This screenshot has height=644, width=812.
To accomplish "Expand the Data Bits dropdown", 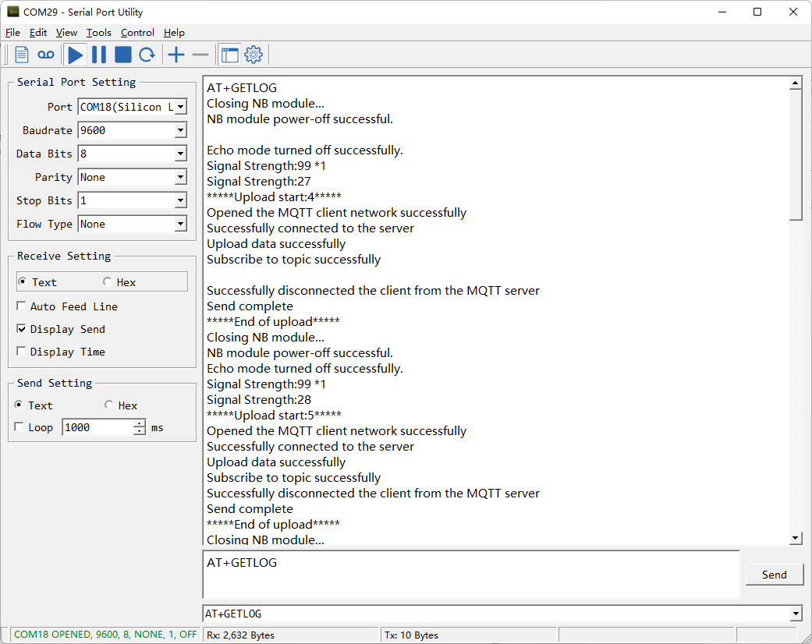I will [x=180, y=154].
